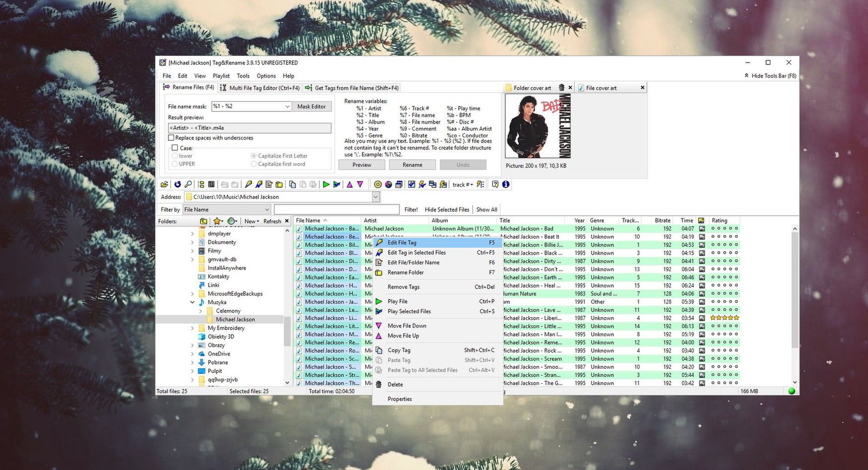Expand the Celemony folder tree node

(200, 311)
